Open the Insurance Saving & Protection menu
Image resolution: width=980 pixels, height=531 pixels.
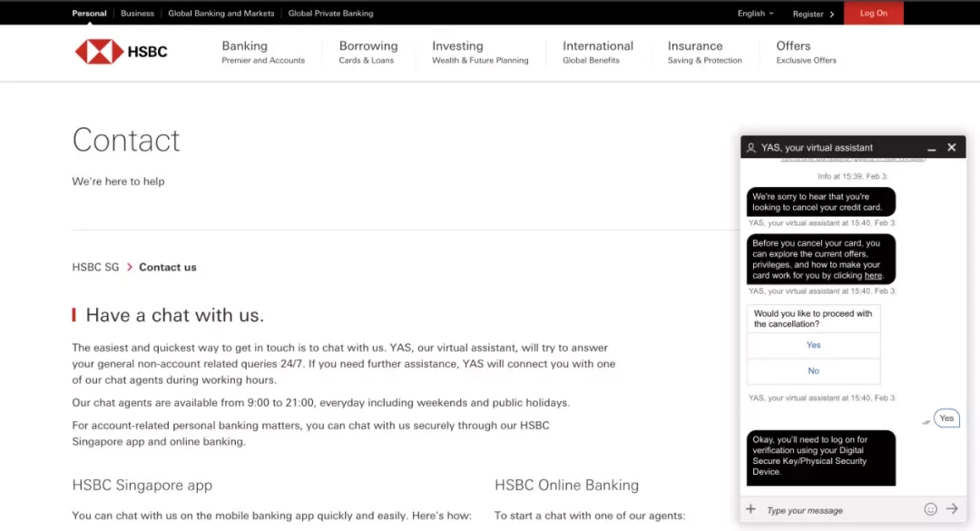(704, 52)
